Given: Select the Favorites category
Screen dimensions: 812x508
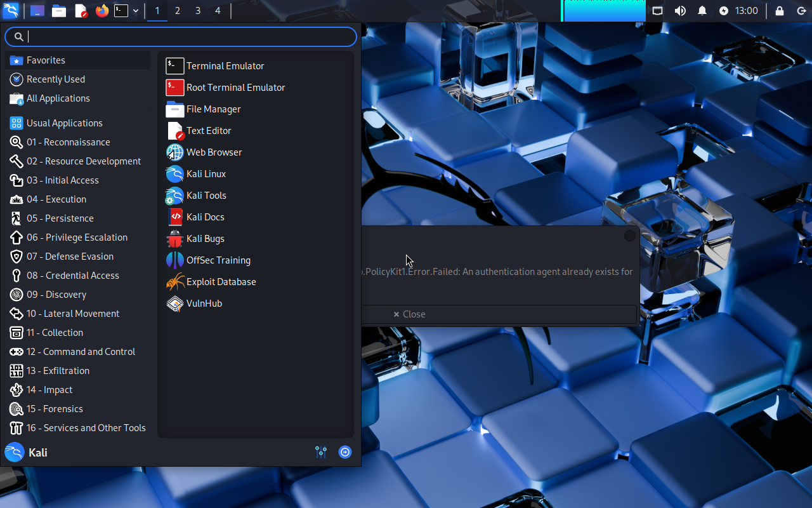Looking at the screenshot, I should (x=77, y=60).
